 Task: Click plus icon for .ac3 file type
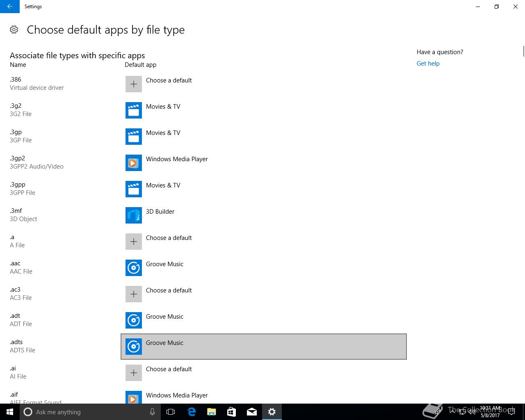[x=134, y=294]
